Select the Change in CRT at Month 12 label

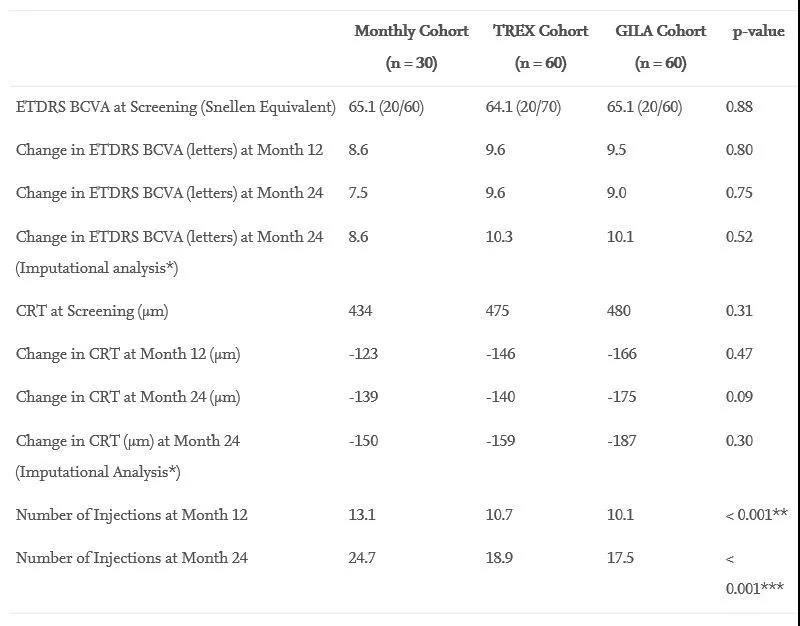(x=128, y=354)
